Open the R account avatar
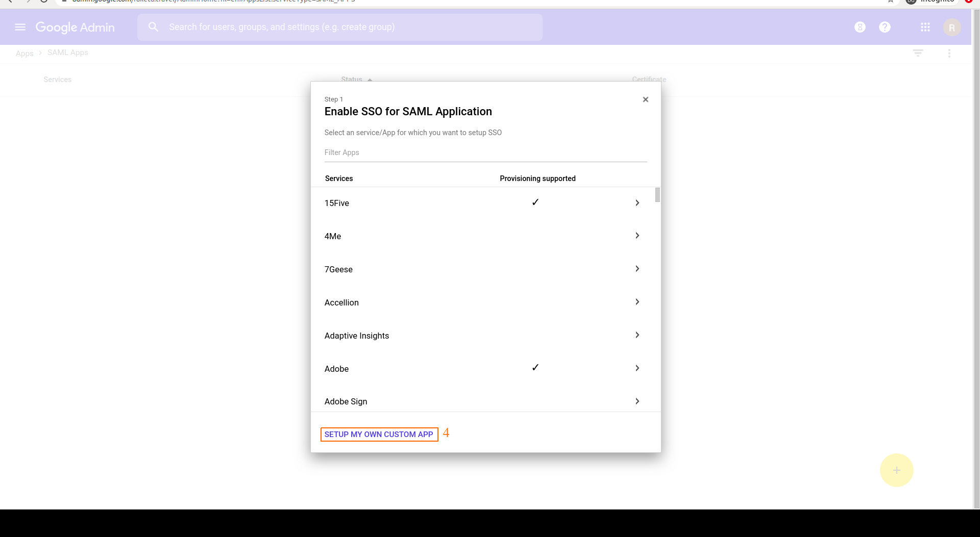980x537 pixels. coord(952,28)
